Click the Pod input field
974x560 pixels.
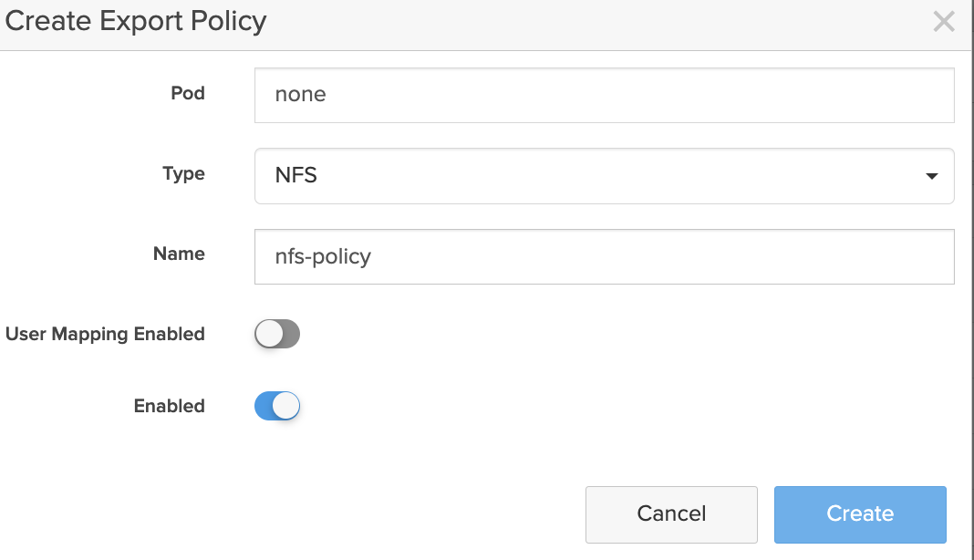(604, 95)
